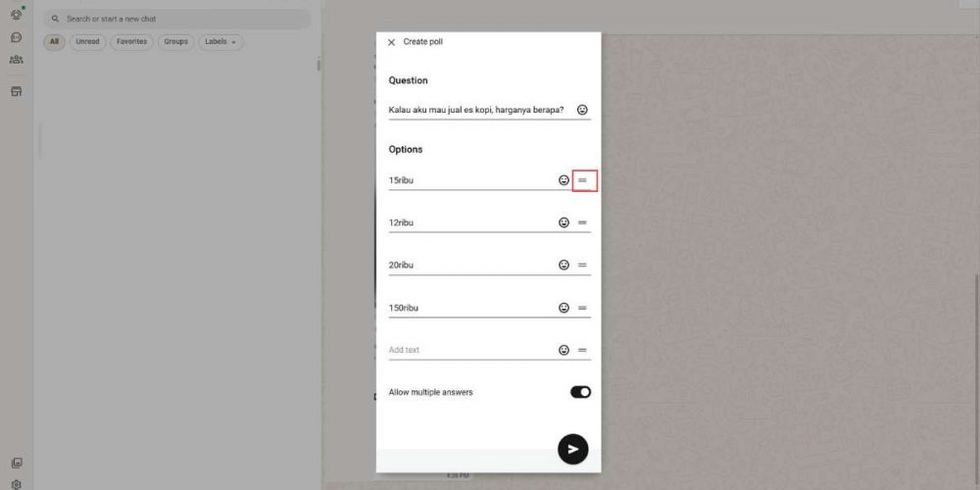The image size is (980, 490).
Task: Click the 150ribu option text field
Action: click(x=471, y=308)
